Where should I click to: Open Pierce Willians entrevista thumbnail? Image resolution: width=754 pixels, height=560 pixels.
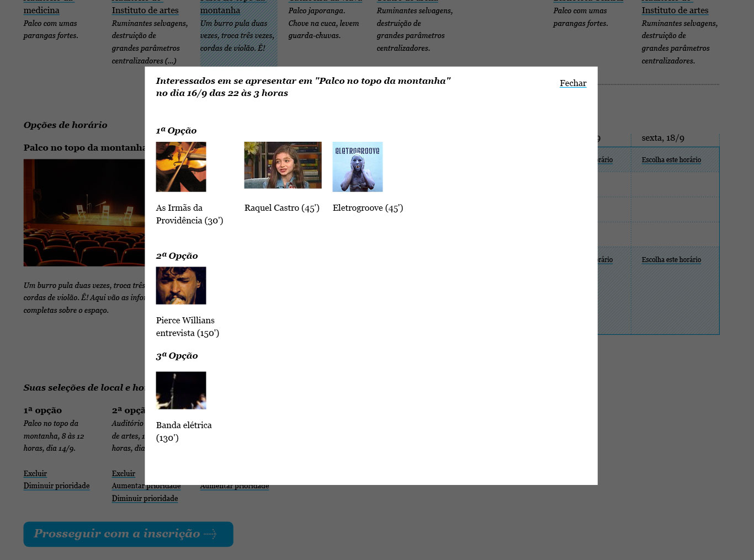[181, 286]
